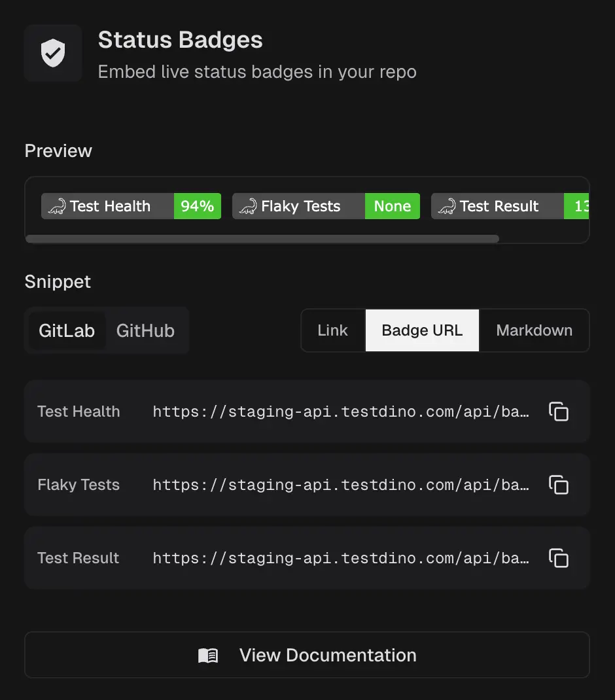Switch snippet source to GitHub

click(x=145, y=330)
